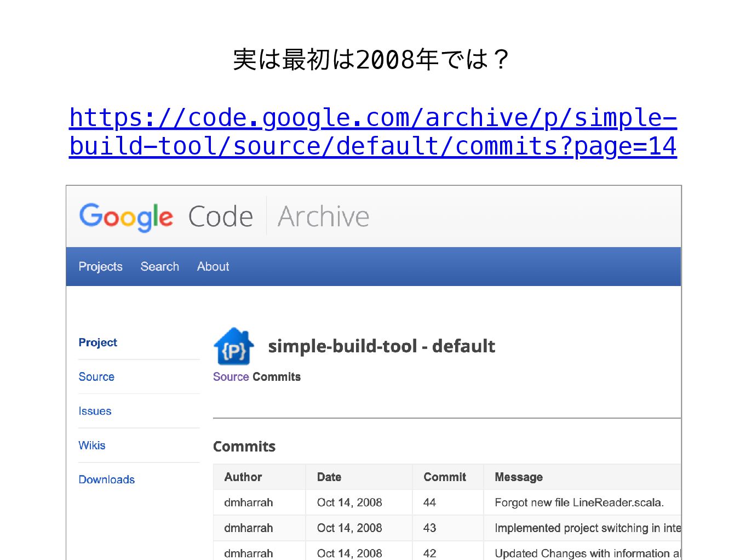
Task: Click message 'Forgot new file LineReader.scala.'
Action: coord(579,502)
